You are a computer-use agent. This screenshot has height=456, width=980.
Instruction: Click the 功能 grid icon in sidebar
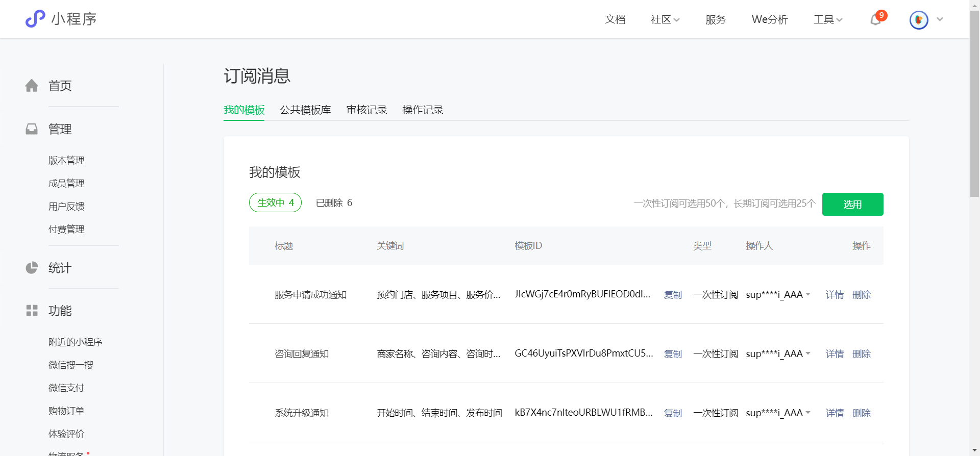32,311
